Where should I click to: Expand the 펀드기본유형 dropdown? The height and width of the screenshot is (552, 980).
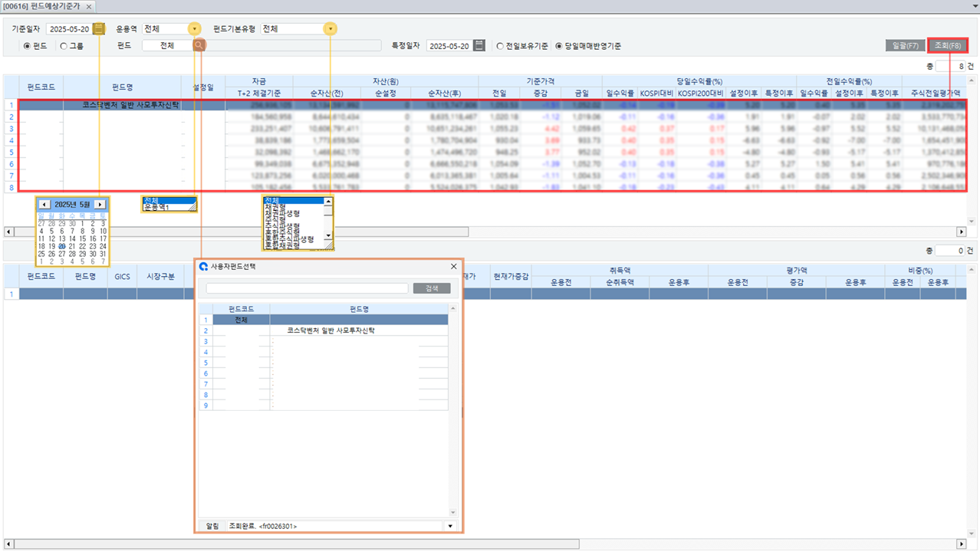click(x=331, y=29)
